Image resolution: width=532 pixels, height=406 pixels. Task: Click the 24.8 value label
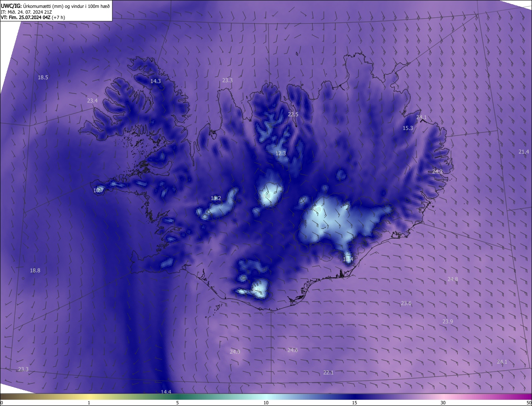(x=453, y=279)
